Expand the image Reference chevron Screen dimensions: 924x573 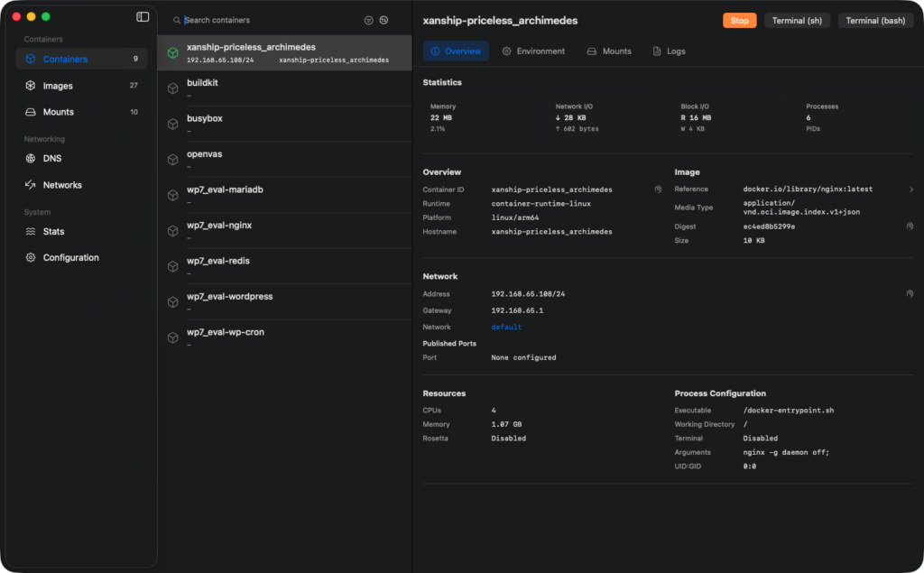(911, 189)
